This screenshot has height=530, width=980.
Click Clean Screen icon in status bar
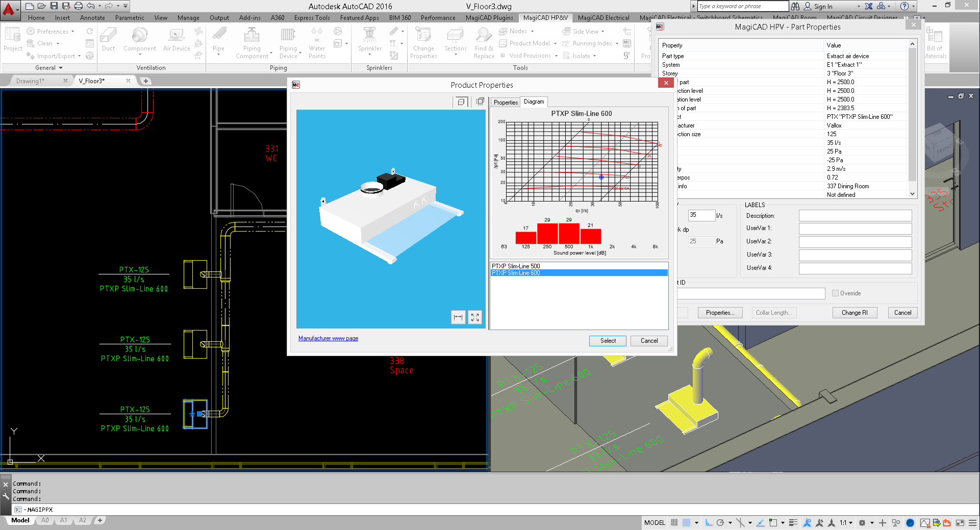click(x=960, y=522)
